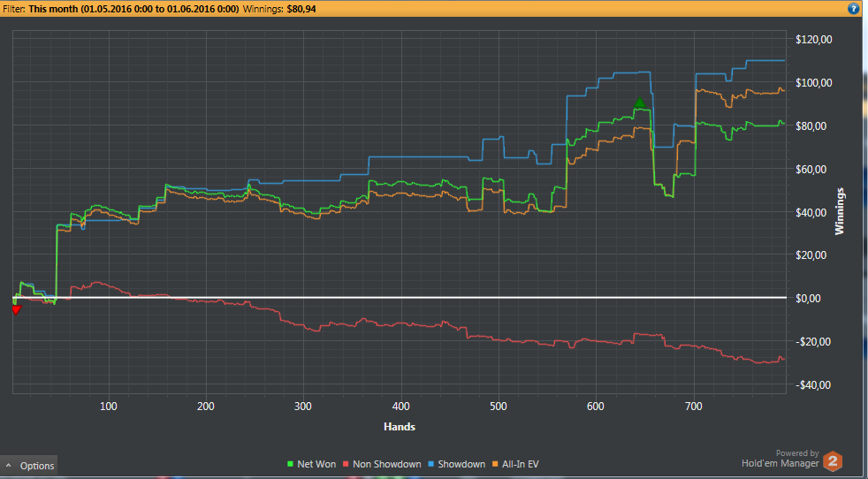Toggle the Non Showdown legend series

pyautogui.click(x=383, y=464)
